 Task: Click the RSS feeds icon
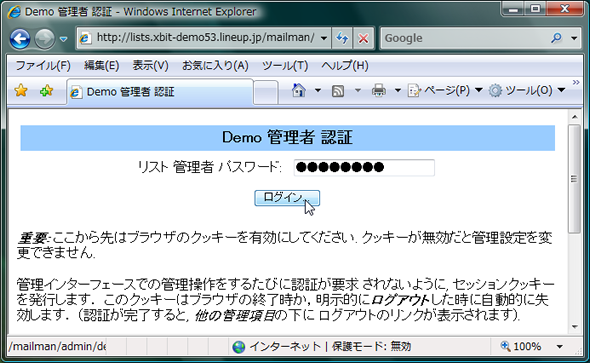(338, 91)
